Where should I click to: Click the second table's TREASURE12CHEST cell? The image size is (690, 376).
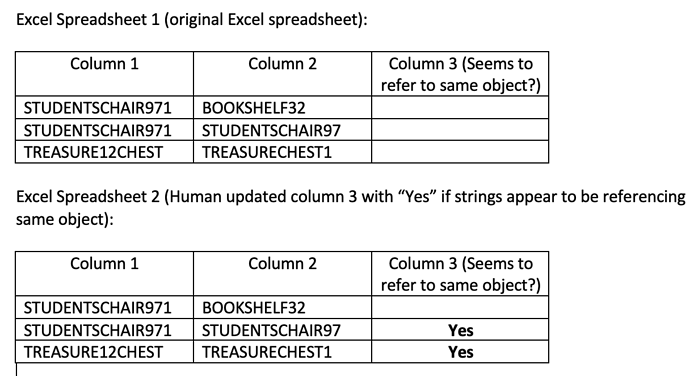[104, 352]
